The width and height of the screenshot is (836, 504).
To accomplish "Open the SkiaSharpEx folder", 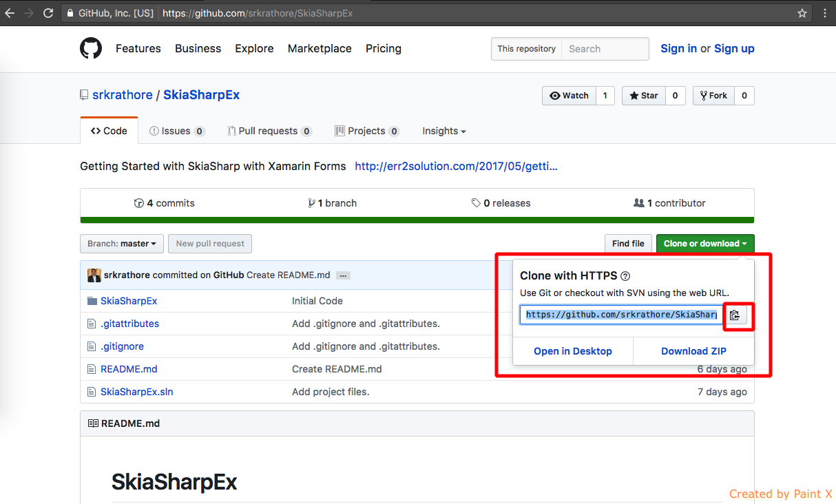I will point(129,301).
